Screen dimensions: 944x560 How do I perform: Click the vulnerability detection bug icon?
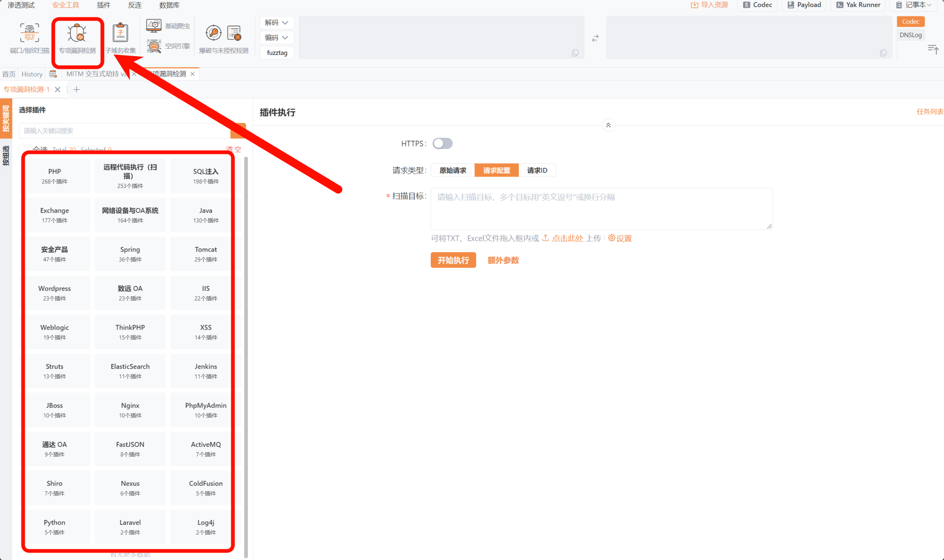coord(77,33)
